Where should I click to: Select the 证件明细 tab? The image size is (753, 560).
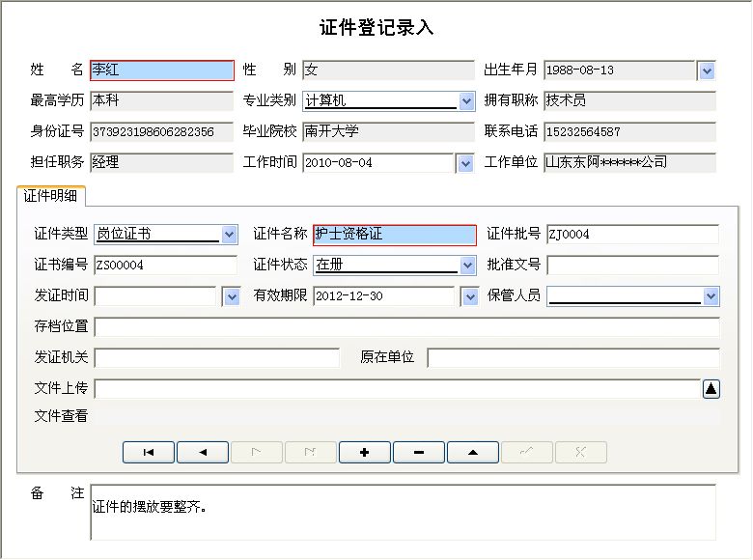pos(52,196)
